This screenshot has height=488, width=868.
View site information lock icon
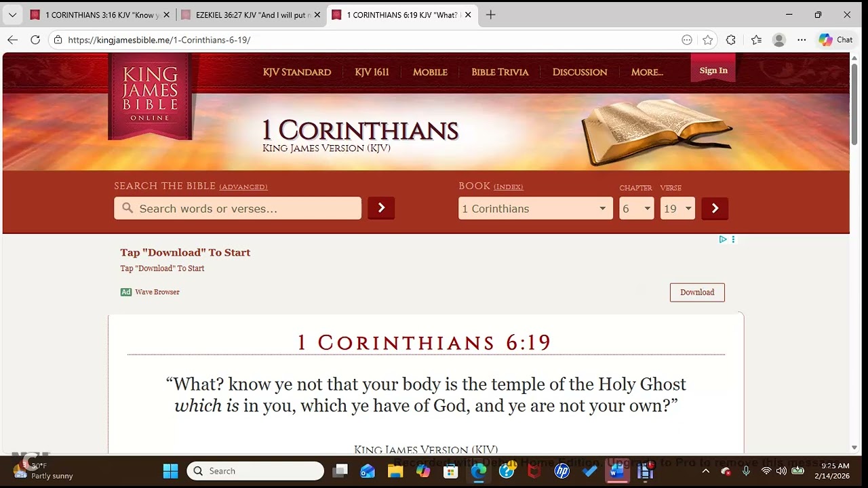click(x=58, y=40)
